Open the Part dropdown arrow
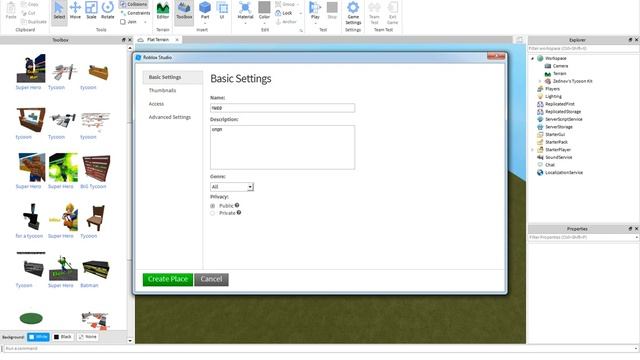The width and height of the screenshot is (640, 360). tap(205, 23)
